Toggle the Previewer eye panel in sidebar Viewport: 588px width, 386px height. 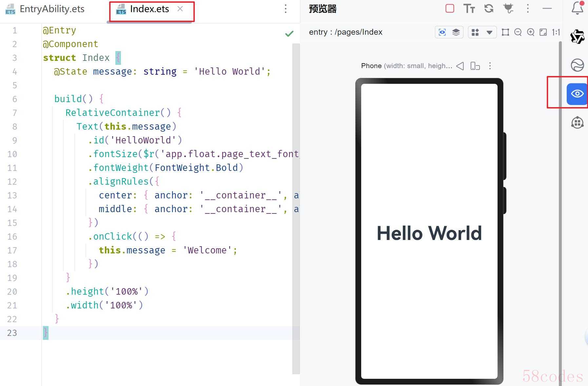[577, 94]
